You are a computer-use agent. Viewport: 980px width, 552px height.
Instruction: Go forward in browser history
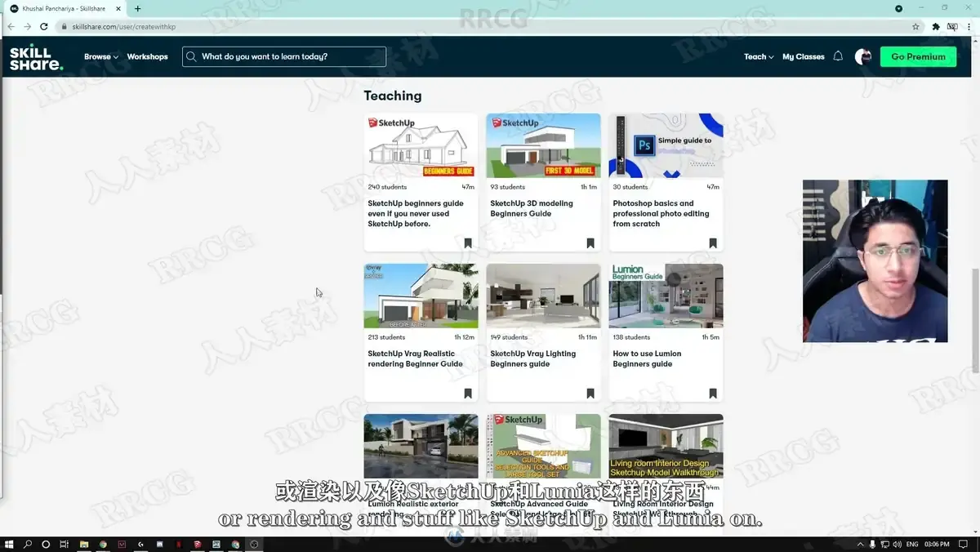click(27, 26)
